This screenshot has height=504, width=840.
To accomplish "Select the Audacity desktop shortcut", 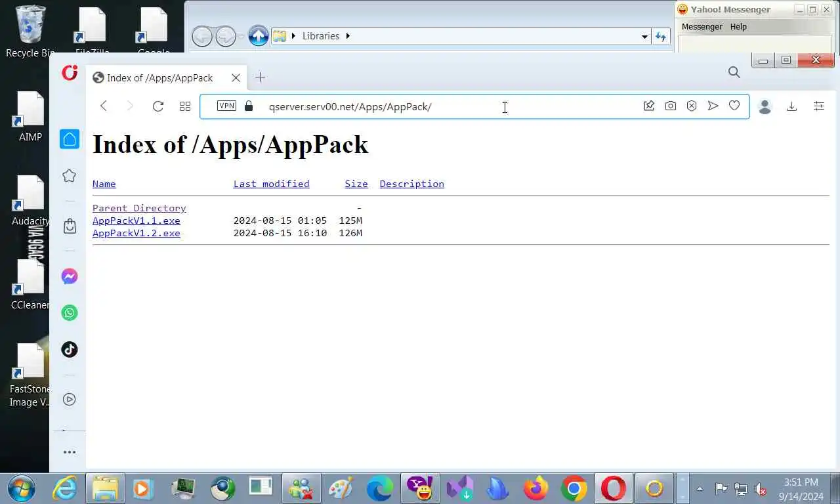I will click(30, 201).
